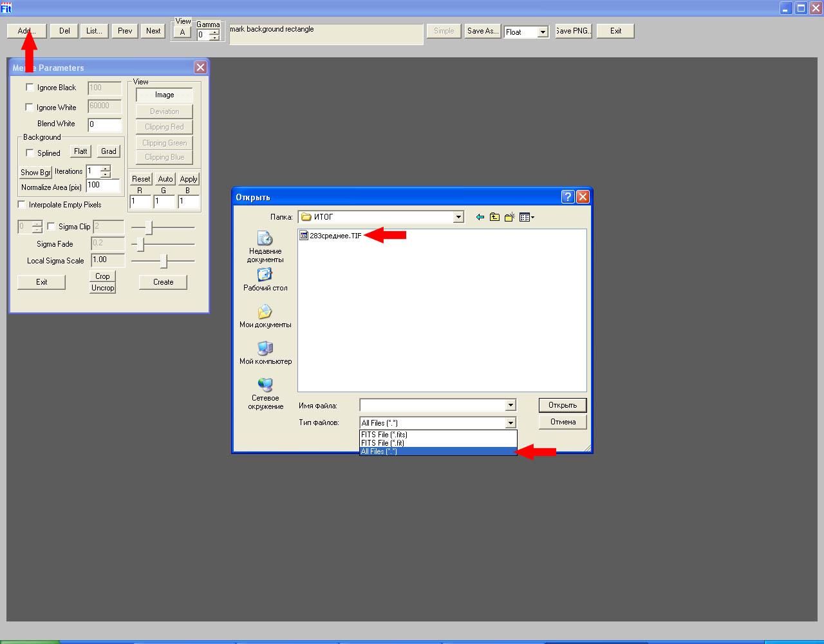Expand the folder location dropdown

(x=458, y=218)
